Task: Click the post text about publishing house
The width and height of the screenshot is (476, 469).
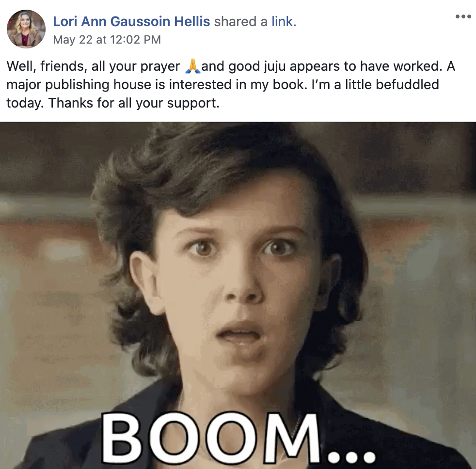Action: 231,85
